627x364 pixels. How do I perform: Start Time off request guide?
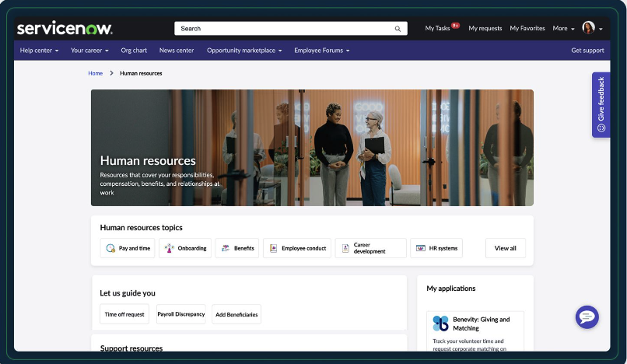tap(124, 314)
